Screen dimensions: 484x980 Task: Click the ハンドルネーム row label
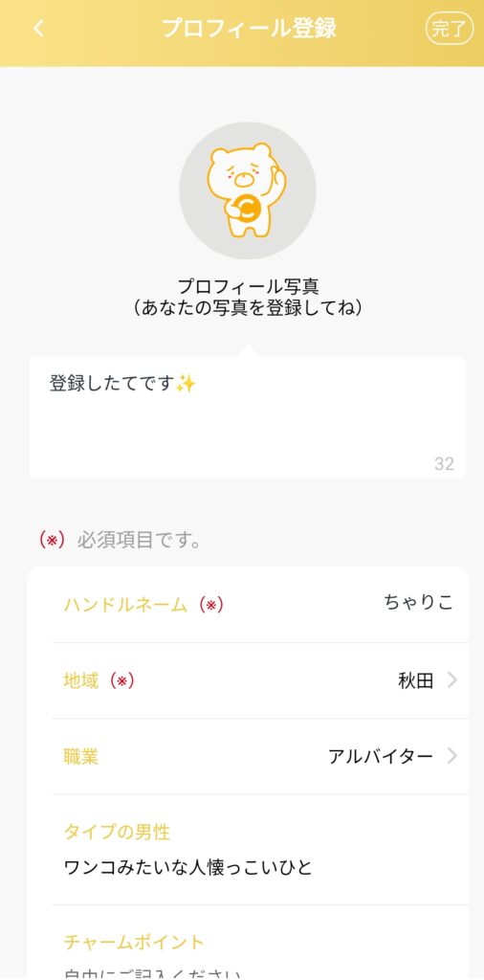125,605
